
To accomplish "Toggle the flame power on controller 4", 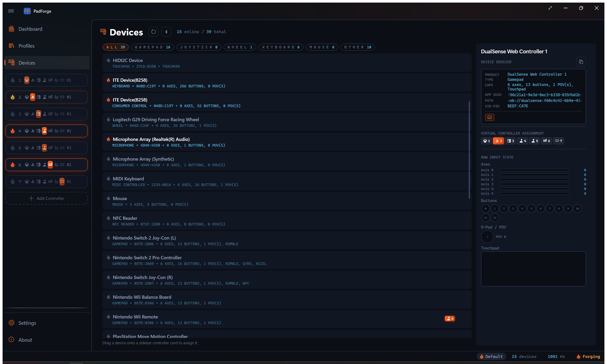I will [x=13, y=131].
